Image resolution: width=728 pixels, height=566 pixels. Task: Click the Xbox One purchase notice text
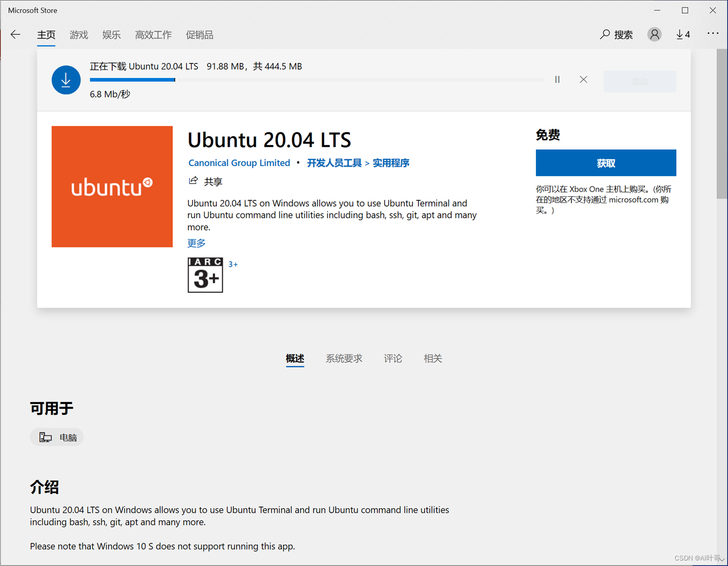[x=604, y=200]
